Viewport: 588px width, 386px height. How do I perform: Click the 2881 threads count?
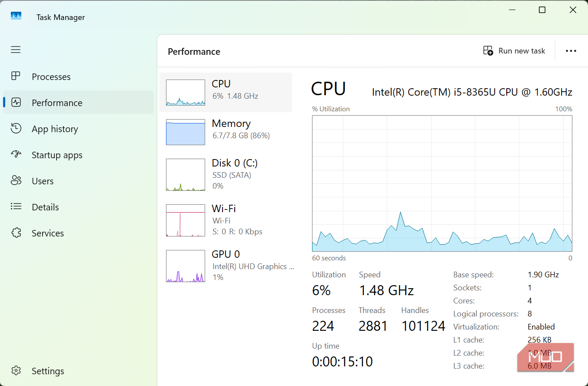click(373, 326)
